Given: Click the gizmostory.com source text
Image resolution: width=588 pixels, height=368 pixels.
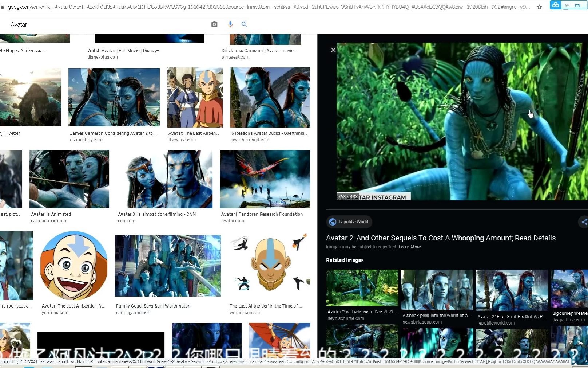Looking at the screenshot, I should [x=86, y=140].
